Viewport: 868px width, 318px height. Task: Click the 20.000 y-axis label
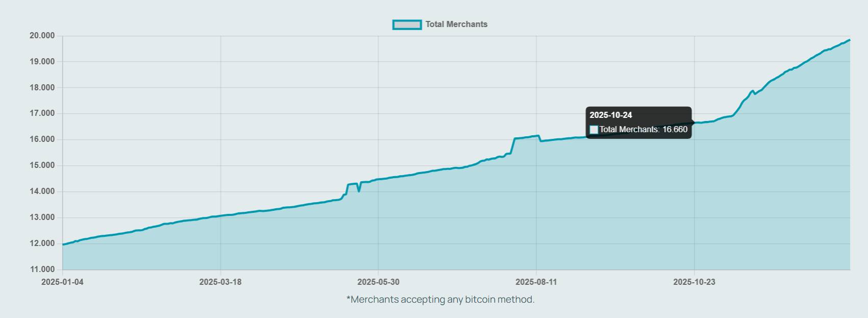click(42, 36)
